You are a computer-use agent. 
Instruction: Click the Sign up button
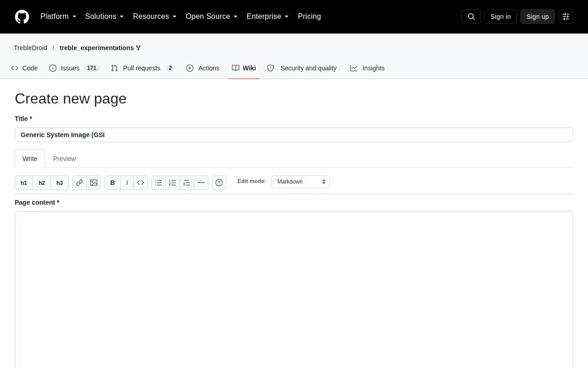tap(537, 17)
